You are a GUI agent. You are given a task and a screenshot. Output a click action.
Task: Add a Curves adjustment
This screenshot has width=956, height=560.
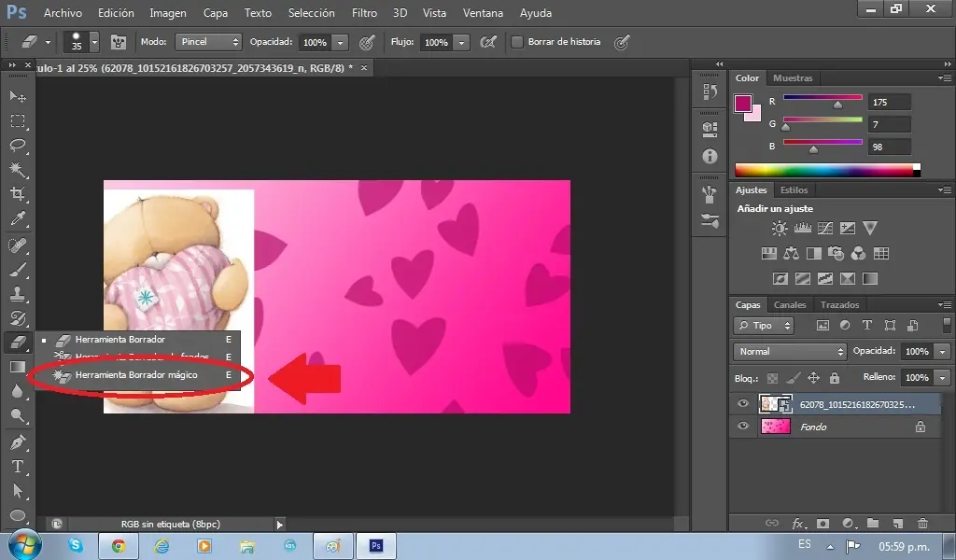825,229
